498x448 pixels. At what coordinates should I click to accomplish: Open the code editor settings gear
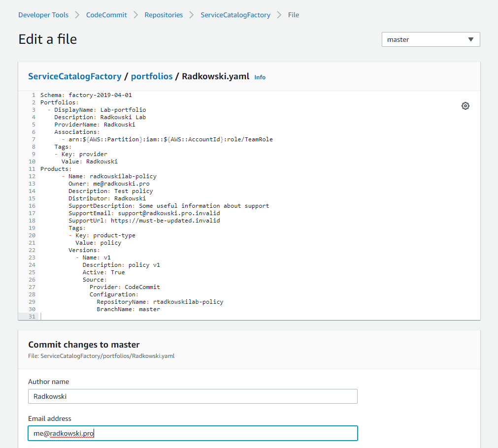(x=465, y=106)
